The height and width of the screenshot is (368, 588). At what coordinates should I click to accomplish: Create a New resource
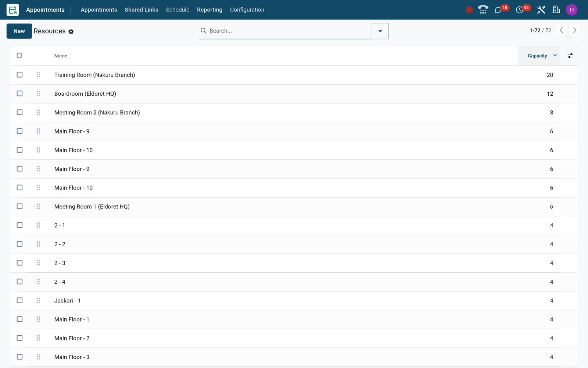(19, 31)
